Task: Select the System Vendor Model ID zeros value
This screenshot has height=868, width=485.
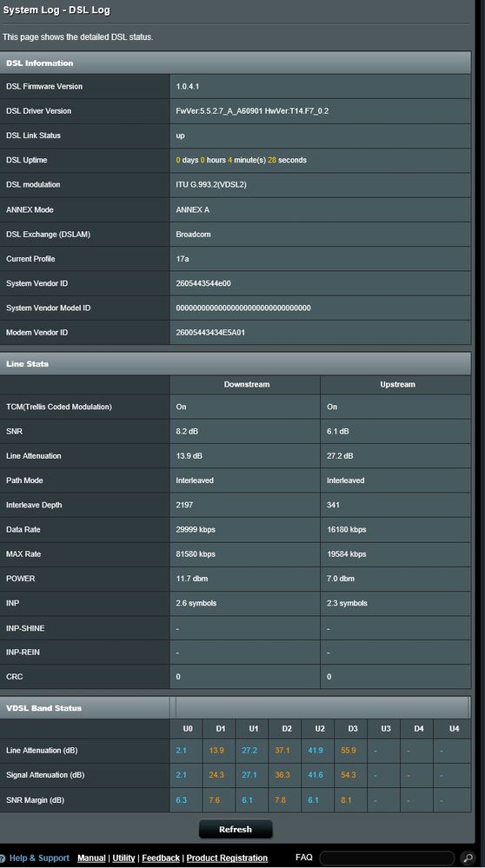Action: [243, 308]
